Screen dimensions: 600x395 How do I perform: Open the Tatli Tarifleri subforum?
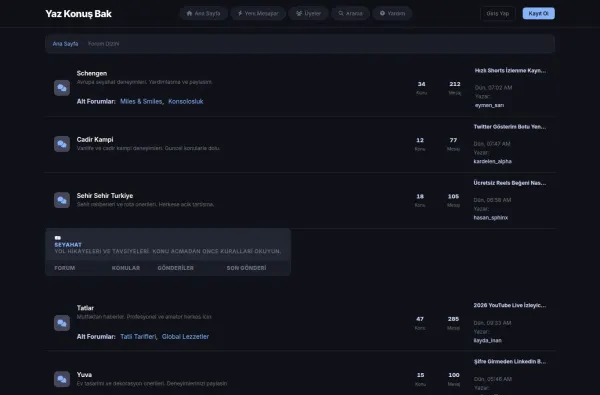pos(138,337)
